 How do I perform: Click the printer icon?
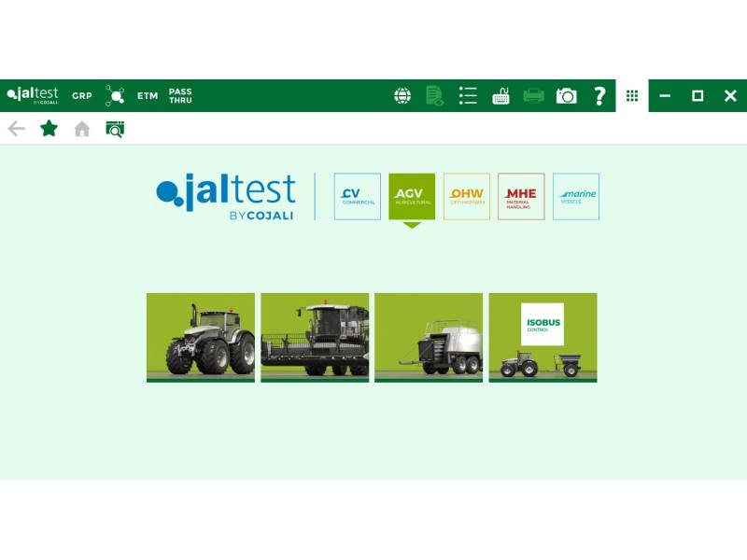coord(534,94)
